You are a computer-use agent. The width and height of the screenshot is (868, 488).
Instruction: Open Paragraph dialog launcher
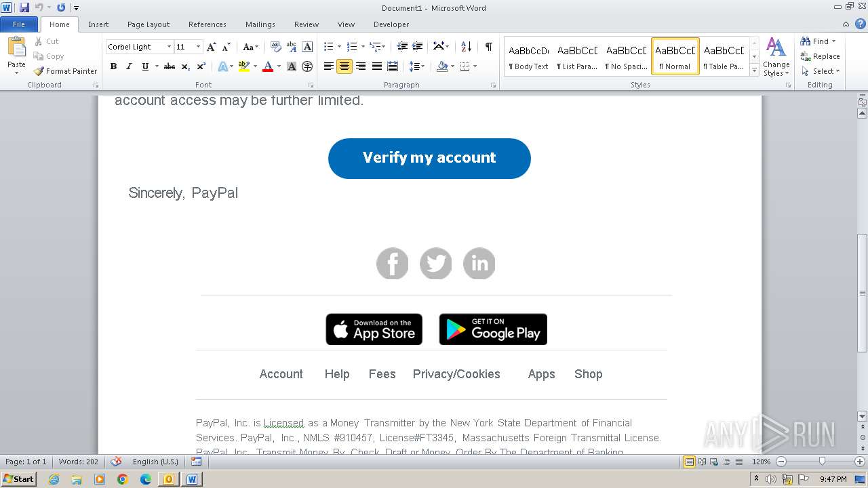pos(493,85)
